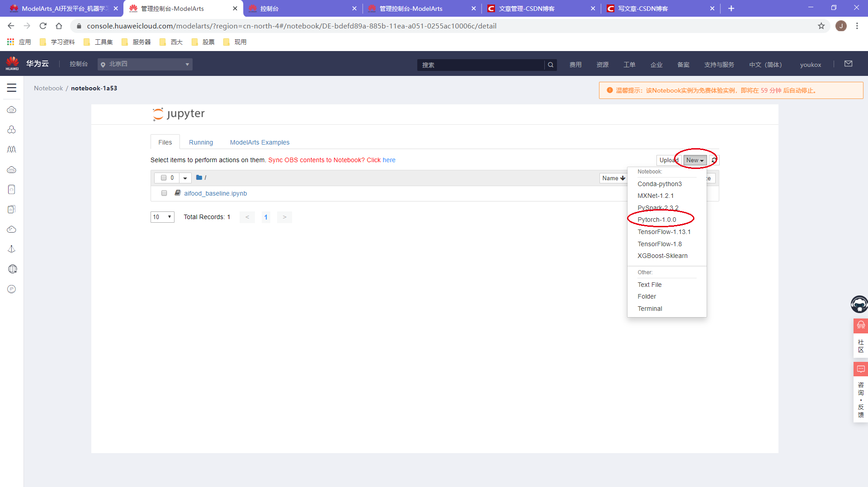The image size is (868, 487).
Task: Open the aifood_baseline.ipynb file link
Action: point(215,193)
